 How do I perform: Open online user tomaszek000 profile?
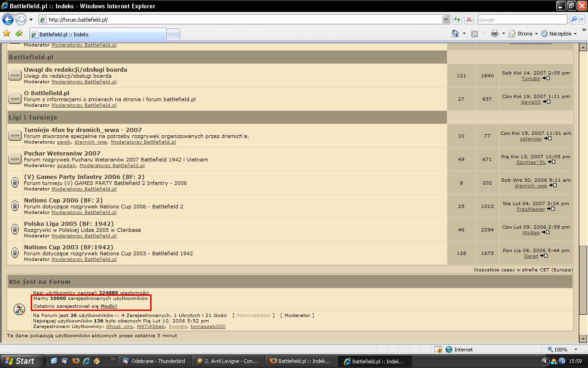click(208, 327)
